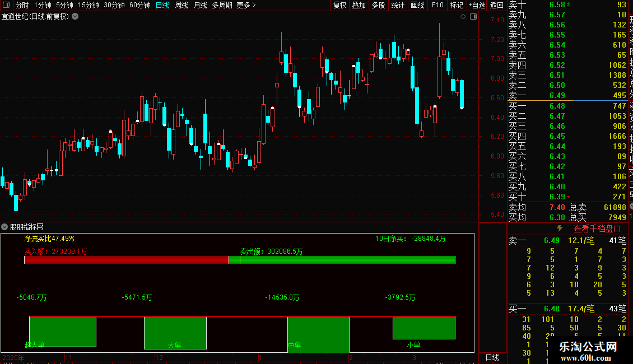Click the 11 month timeline marker
The height and width of the screenshot is (364, 633).
click(69, 357)
